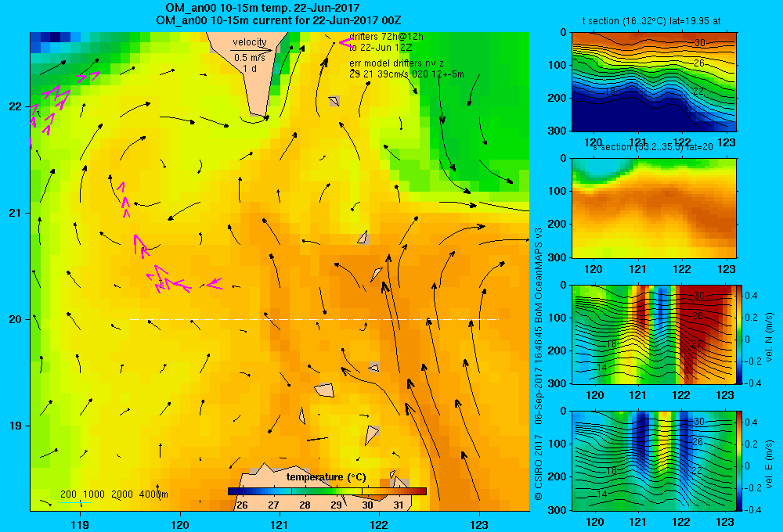The height and width of the screenshot is (532, 783).
Task: Click the 'drifters 72h@12h' annotation
Action: click(386, 37)
